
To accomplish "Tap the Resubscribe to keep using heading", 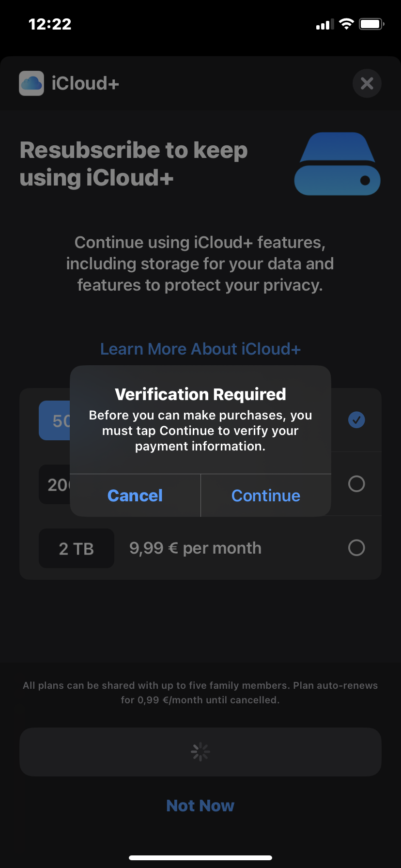I will click(134, 164).
